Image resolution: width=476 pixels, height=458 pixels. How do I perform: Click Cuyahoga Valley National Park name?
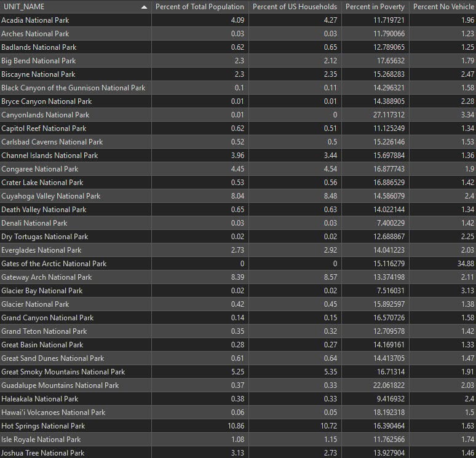pyautogui.click(x=50, y=196)
